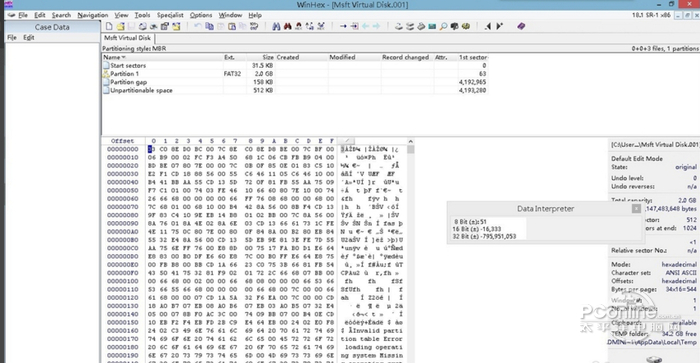Click the Find text binoculars icon
The width and height of the screenshot is (700, 363).
coord(275,26)
